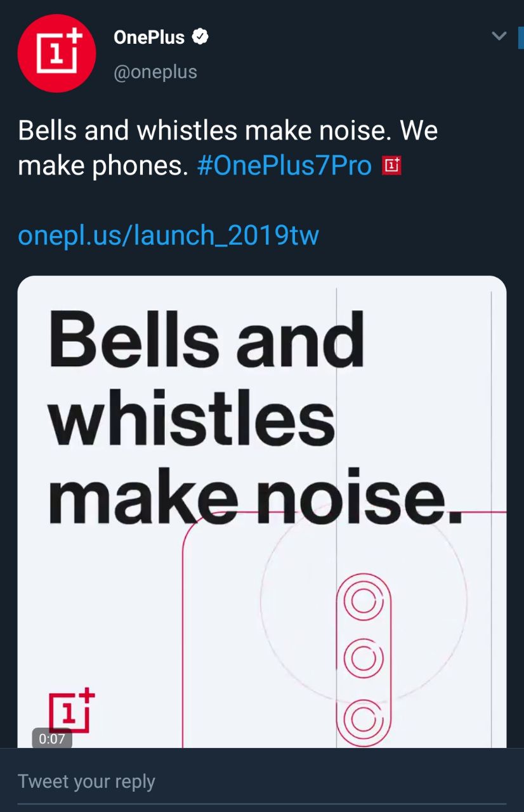Click the 0:07 video duration badge
This screenshot has height=812, width=524.
pyautogui.click(x=52, y=738)
